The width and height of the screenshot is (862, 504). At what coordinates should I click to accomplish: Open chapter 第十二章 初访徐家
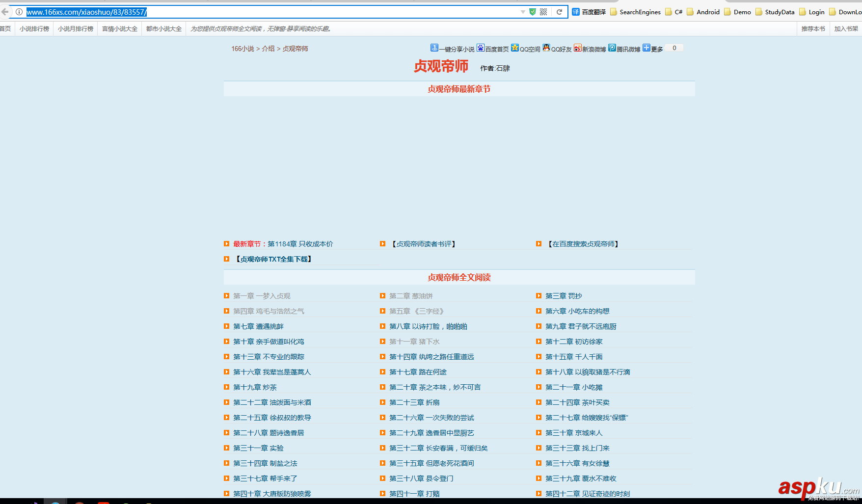(574, 342)
